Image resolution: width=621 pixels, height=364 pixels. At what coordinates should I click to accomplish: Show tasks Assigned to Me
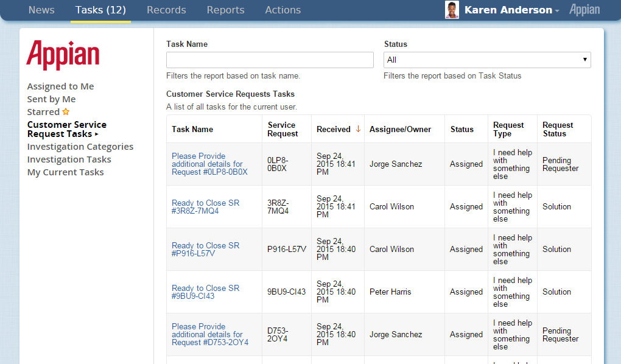[61, 86]
